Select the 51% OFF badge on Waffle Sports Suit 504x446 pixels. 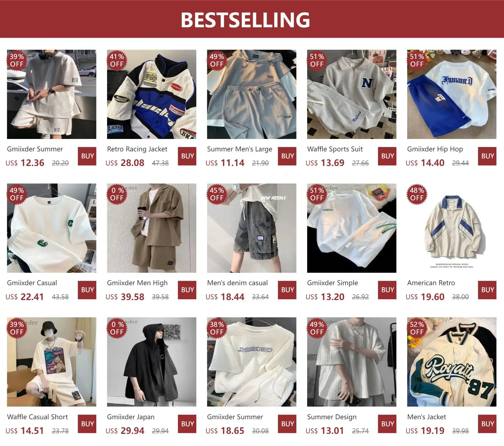pyautogui.click(x=317, y=60)
